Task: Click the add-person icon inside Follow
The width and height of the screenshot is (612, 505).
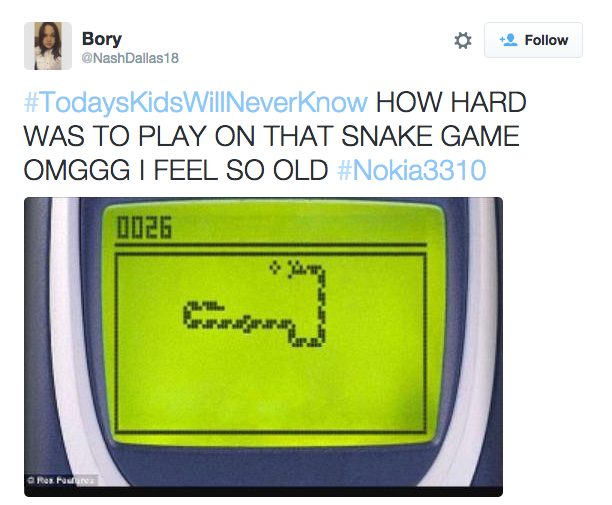Action: (508, 40)
